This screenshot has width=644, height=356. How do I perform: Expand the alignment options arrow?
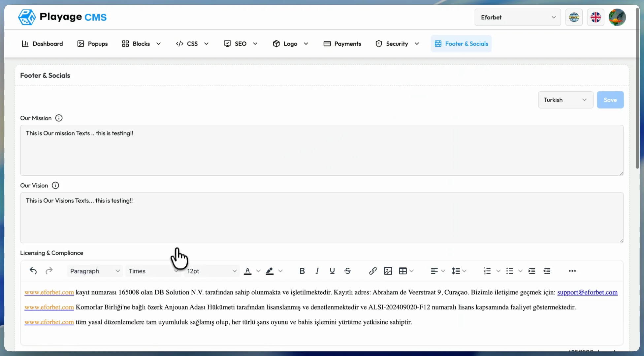coord(443,271)
